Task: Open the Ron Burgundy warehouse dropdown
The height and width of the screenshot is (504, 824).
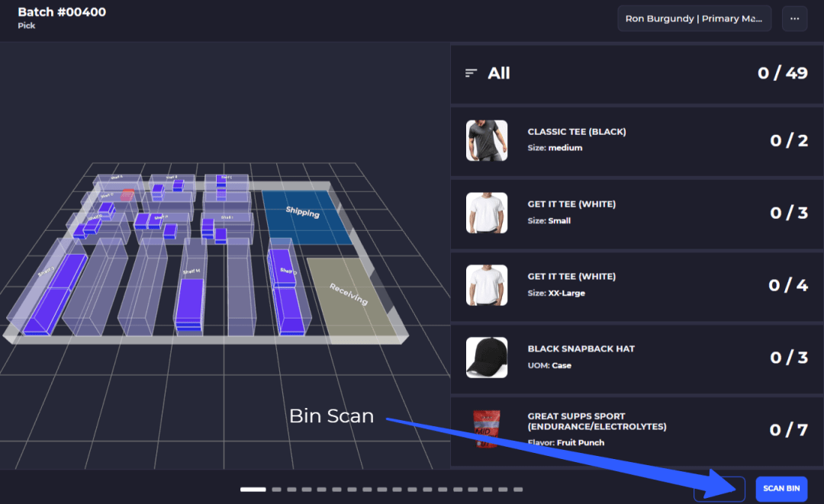Action: tap(694, 19)
